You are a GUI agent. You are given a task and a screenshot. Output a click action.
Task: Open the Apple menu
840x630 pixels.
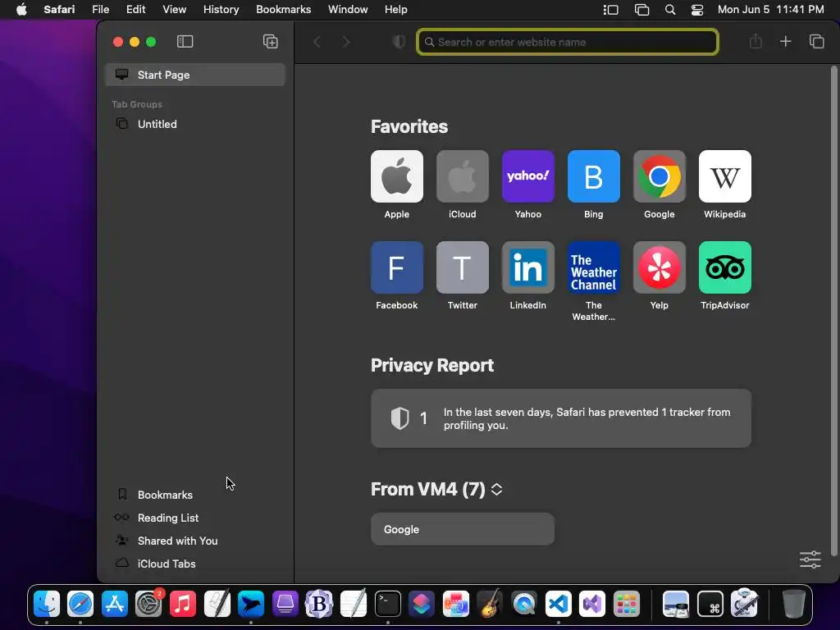point(21,10)
